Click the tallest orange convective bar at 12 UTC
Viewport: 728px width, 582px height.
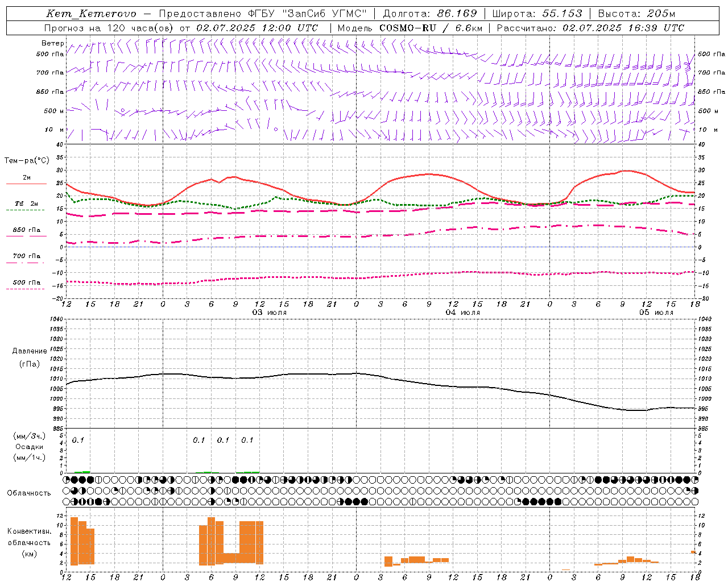click(x=74, y=541)
